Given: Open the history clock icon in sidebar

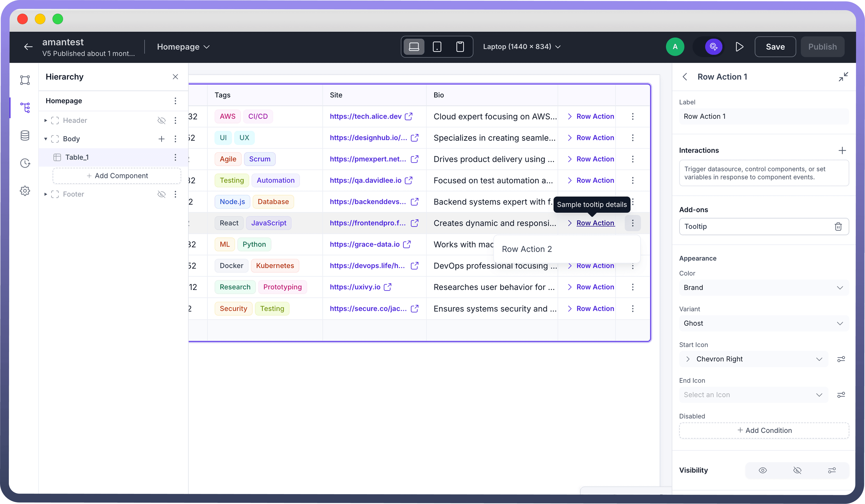Looking at the screenshot, I should pyautogui.click(x=25, y=163).
